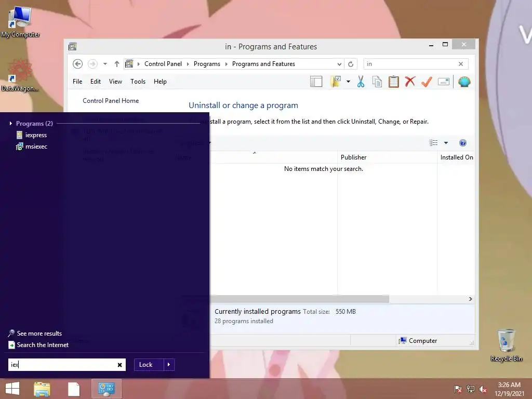The image size is (532, 399).
Task: Click the Windows Start button
Action: [12, 389]
